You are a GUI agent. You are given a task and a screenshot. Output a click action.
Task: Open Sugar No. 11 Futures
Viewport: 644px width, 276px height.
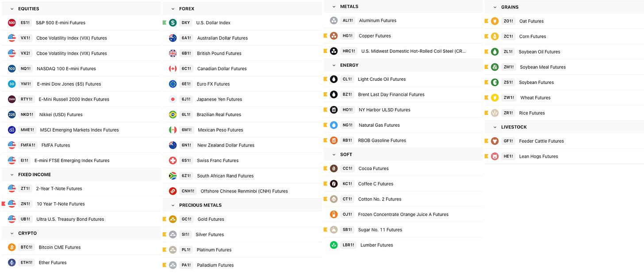pos(403,230)
